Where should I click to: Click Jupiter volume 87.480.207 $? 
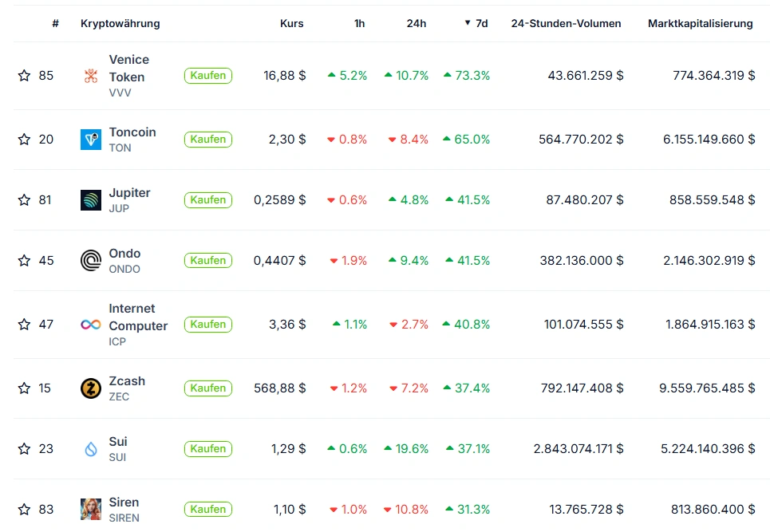(x=585, y=200)
